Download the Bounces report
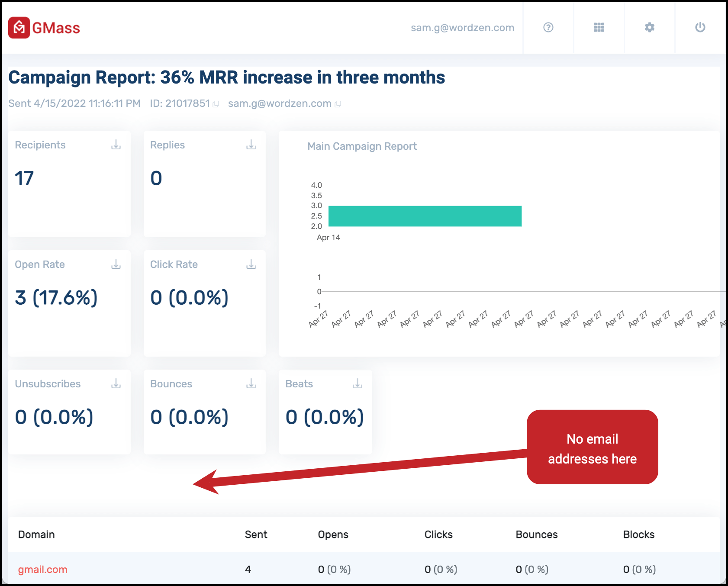Screen dimensions: 728x586 click(x=251, y=383)
